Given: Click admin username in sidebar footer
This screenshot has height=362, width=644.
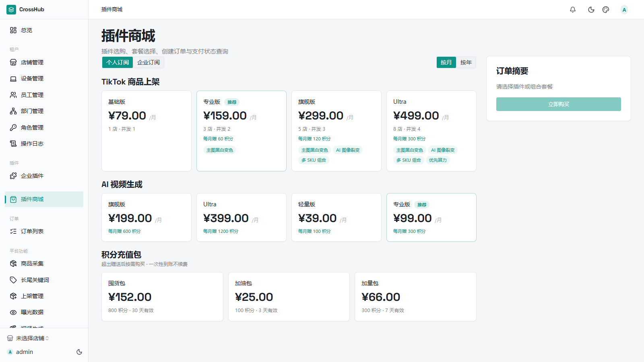Looking at the screenshot, I should [x=25, y=352].
